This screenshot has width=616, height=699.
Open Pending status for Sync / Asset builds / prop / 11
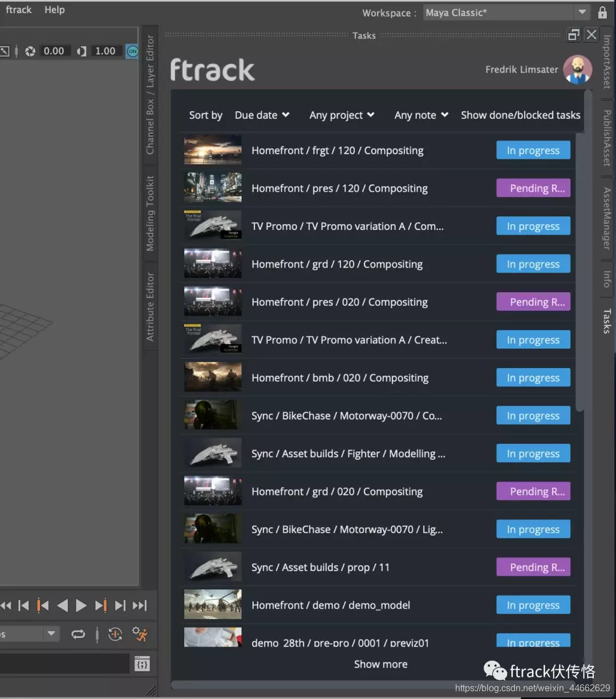pyautogui.click(x=533, y=567)
